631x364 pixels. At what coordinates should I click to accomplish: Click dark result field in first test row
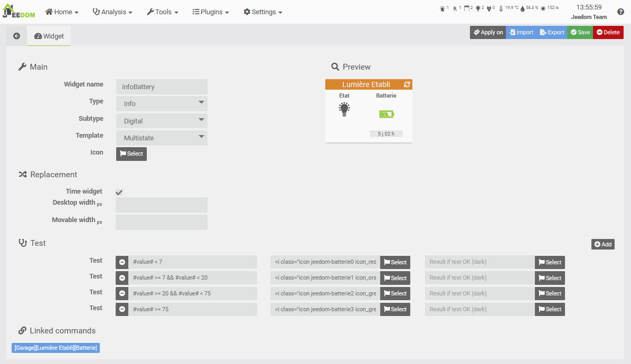(479, 262)
